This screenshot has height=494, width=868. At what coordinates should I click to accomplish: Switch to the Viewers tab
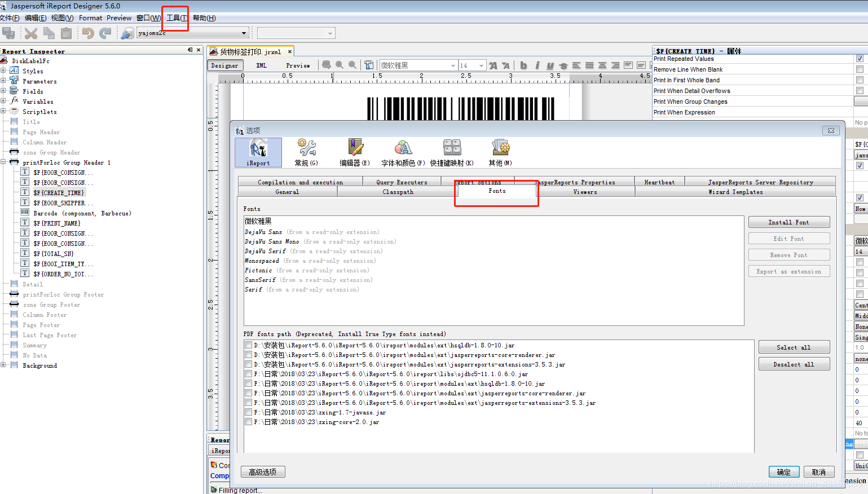point(585,192)
